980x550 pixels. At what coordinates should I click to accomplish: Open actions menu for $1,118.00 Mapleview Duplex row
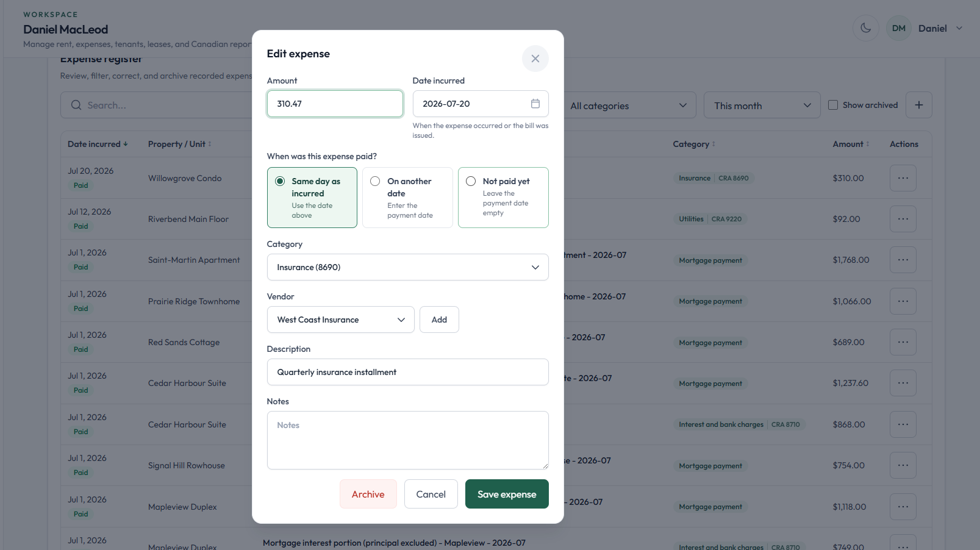pos(903,507)
